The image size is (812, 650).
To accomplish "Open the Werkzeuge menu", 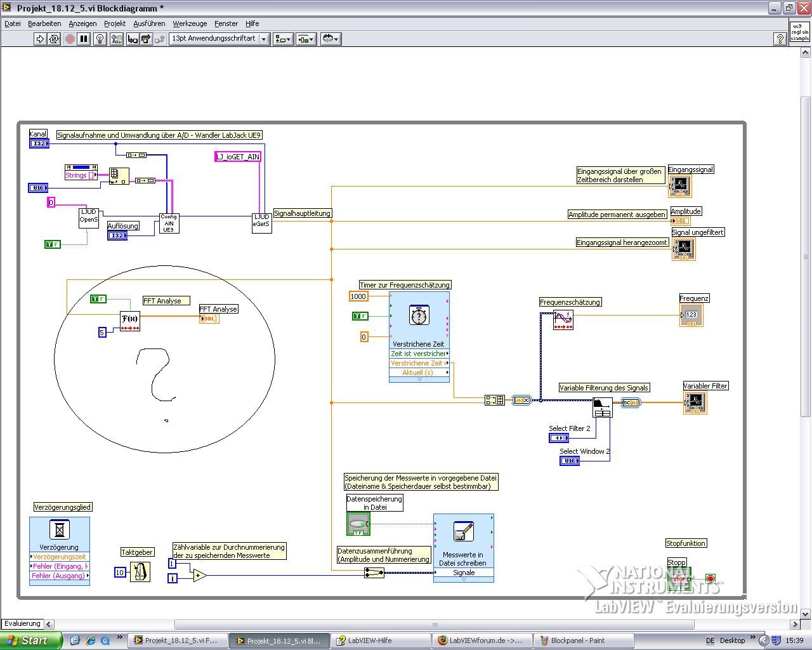I will (x=190, y=23).
